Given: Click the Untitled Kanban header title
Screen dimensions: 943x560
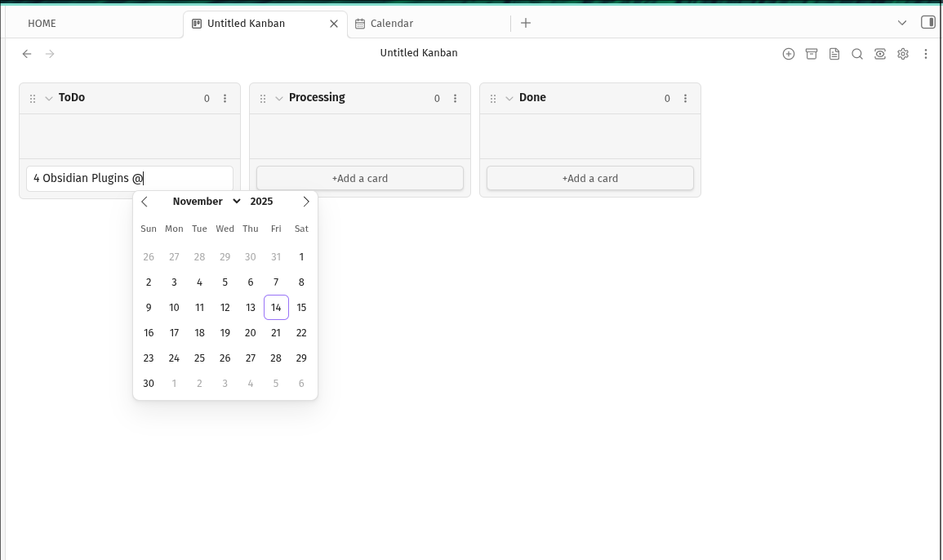Looking at the screenshot, I should coord(419,53).
